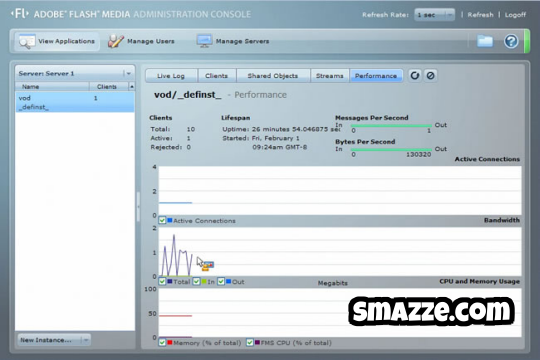
Task: Click the unload application circle-slash icon
Action: click(x=430, y=75)
